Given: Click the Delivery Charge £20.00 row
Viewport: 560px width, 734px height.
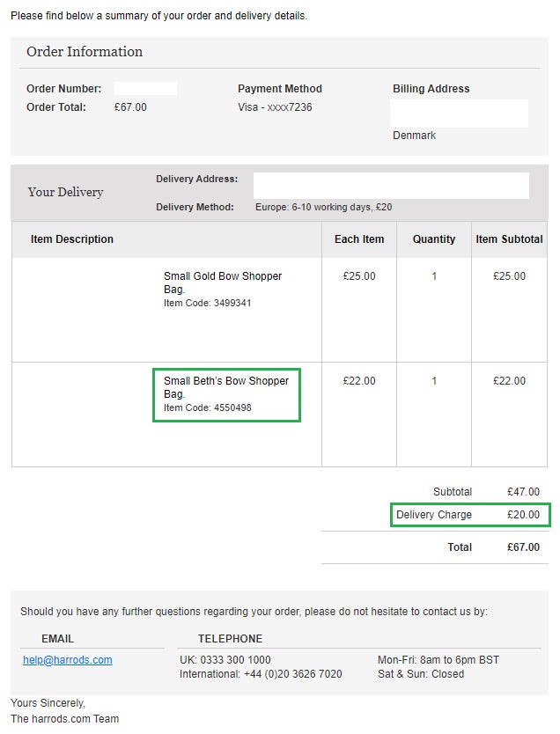Looking at the screenshot, I should (470, 515).
